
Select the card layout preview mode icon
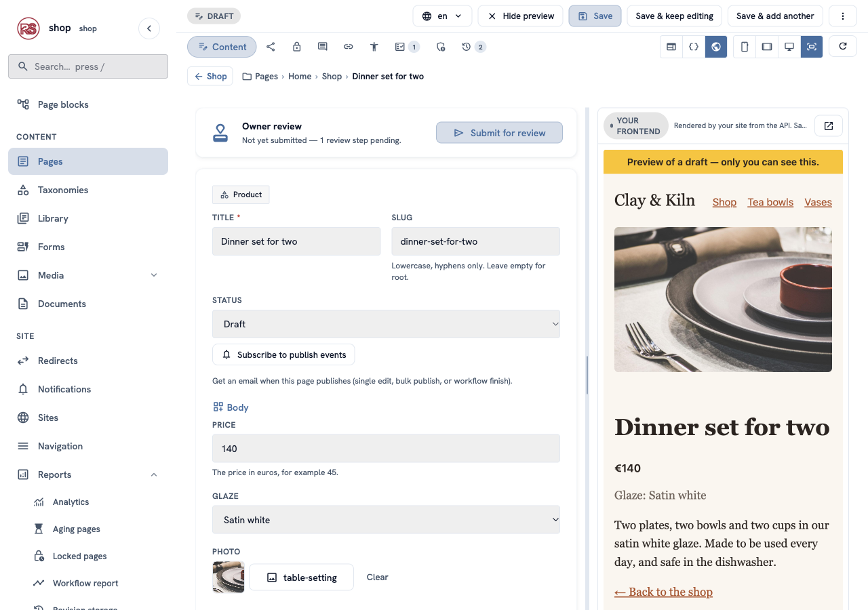pyautogui.click(x=671, y=47)
